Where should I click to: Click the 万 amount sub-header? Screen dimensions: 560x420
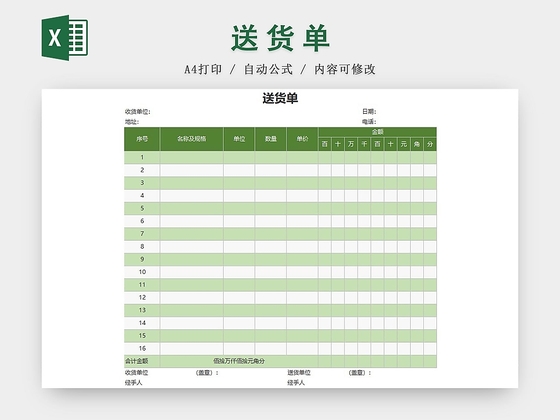[x=351, y=144]
